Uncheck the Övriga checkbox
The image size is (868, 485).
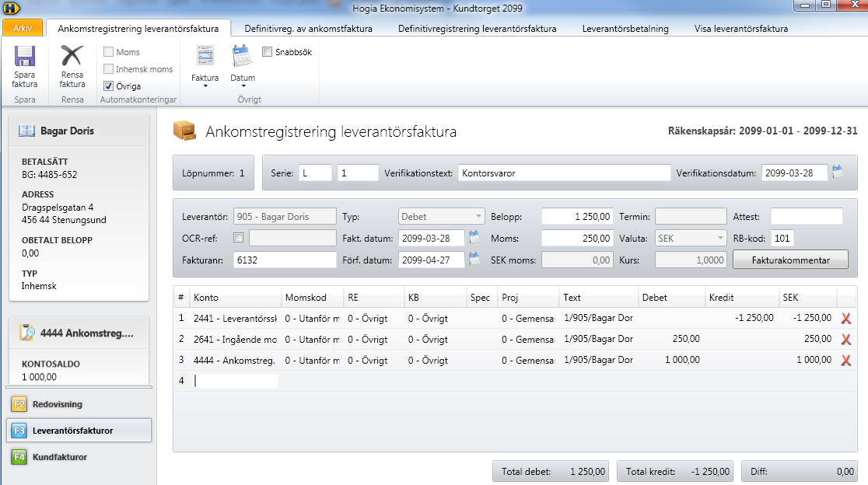click(109, 86)
